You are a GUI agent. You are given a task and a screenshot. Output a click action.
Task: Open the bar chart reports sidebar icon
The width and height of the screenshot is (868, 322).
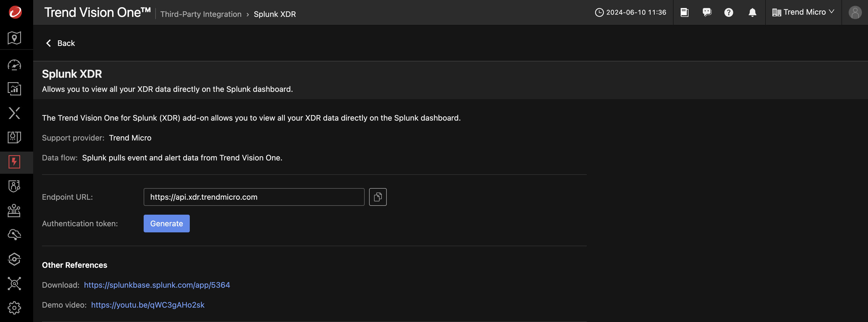pyautogui.click(x=14, y=89)
